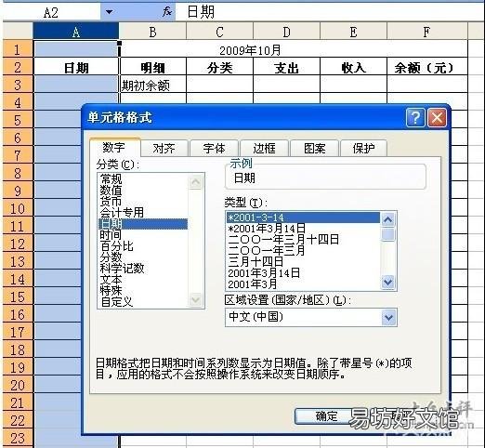Viewport: 485px width, 448px height.
Task: Select 数值 in the category list
Action: 143,191
